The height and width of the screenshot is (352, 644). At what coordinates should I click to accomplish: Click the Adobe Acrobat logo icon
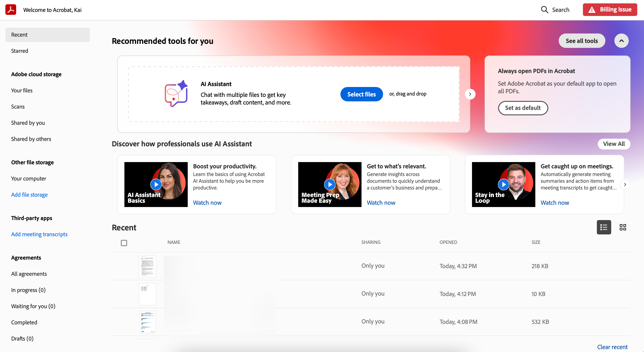11,10
